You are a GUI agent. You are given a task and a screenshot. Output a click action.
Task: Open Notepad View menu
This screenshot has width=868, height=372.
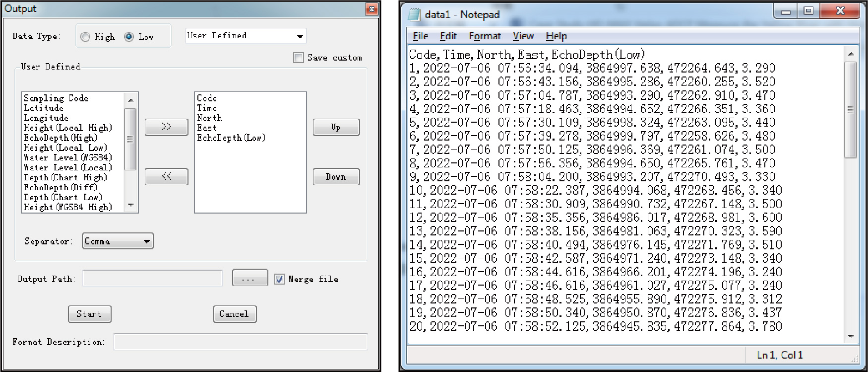[x=523, y=36]
